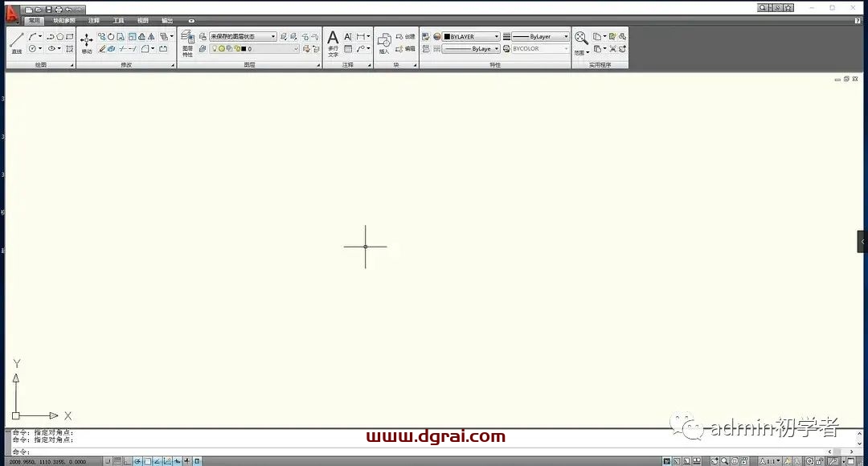
Task: Open the layer state dropdown 未保存的图层状态
Action: point(243,36)
